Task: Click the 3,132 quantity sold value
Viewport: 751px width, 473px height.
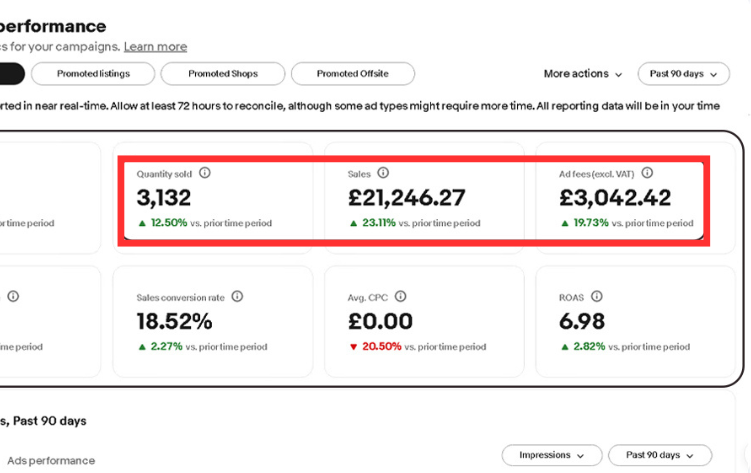Action: [164, 198]
